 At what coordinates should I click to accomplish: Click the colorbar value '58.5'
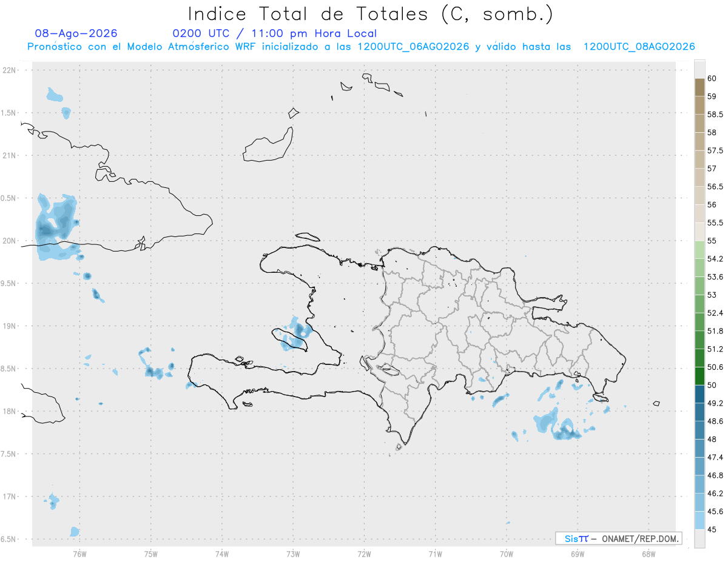coord(716,115)
